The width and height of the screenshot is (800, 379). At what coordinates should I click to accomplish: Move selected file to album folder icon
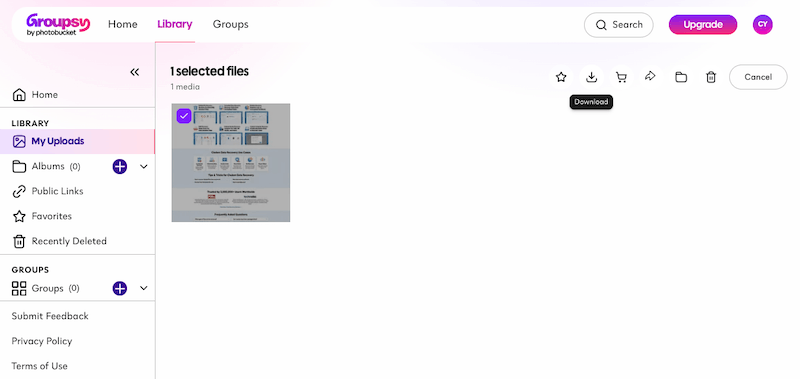pyautogui.click(x=681, y=77)
